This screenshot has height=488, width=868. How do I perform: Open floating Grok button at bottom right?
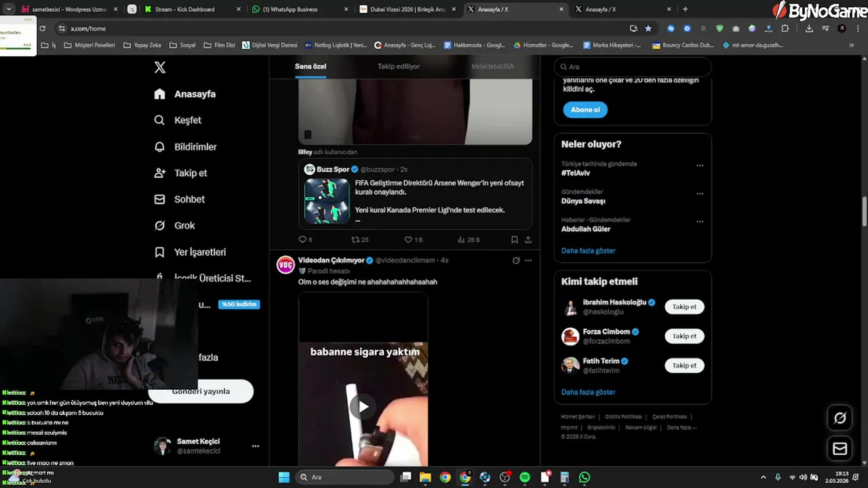840,418
